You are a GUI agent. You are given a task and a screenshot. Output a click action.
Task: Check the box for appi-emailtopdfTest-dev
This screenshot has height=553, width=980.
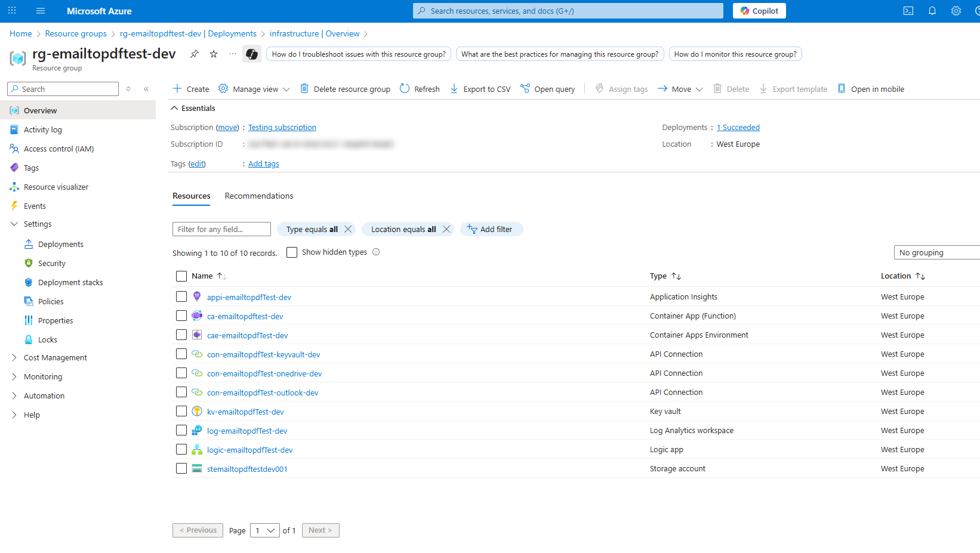tap(181, 296)
